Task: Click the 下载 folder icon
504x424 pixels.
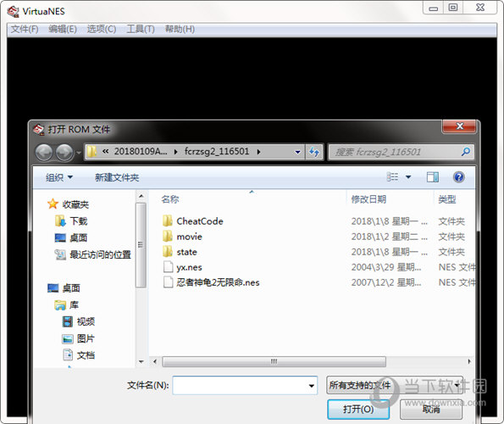Action: pyautogui.click(x=60, y=221)
